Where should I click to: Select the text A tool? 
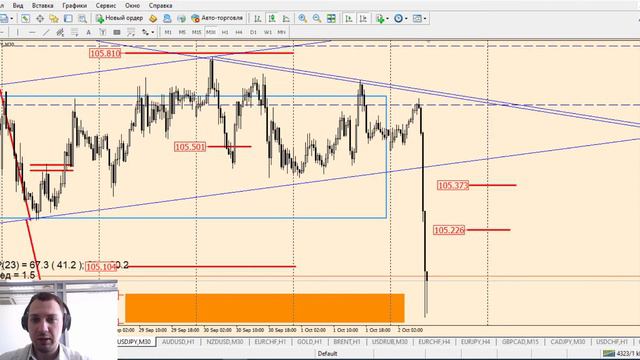pyautogui.click(x=88, y=32)
